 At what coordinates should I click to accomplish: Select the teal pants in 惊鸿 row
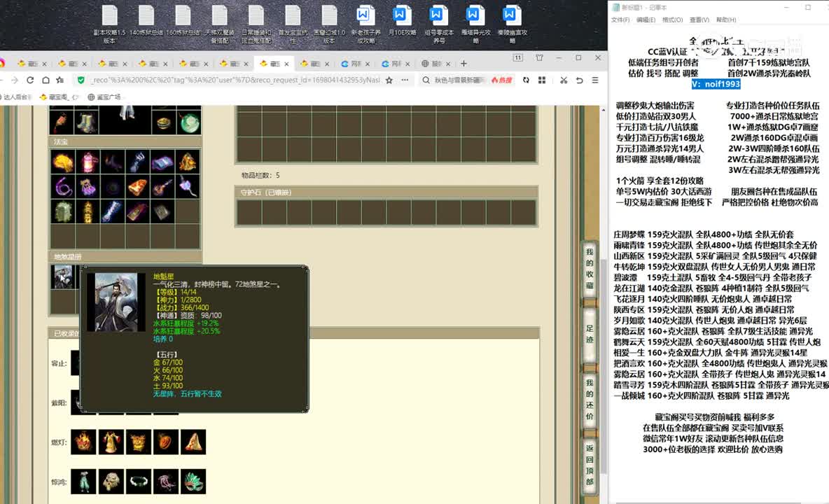point(83,482)
